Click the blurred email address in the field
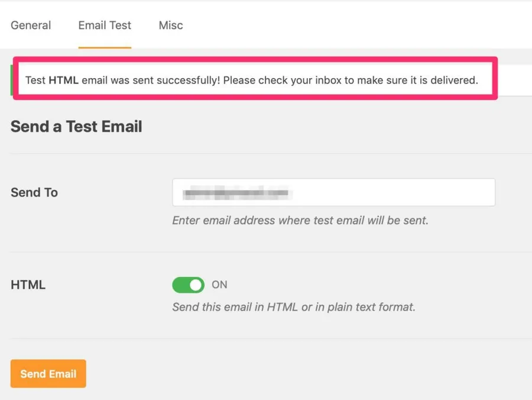532x400 pixels. click(x=235, y=193)
